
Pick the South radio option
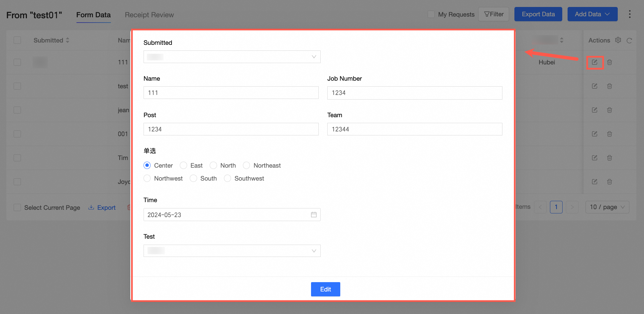tap(193, 178)
